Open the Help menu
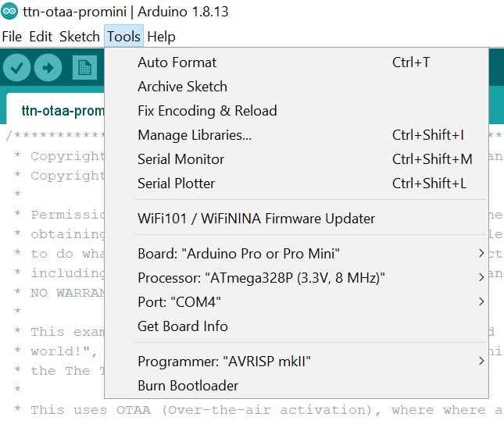This screenshot has height=424, width=504. pyautogui.click(x=161, y=36)
